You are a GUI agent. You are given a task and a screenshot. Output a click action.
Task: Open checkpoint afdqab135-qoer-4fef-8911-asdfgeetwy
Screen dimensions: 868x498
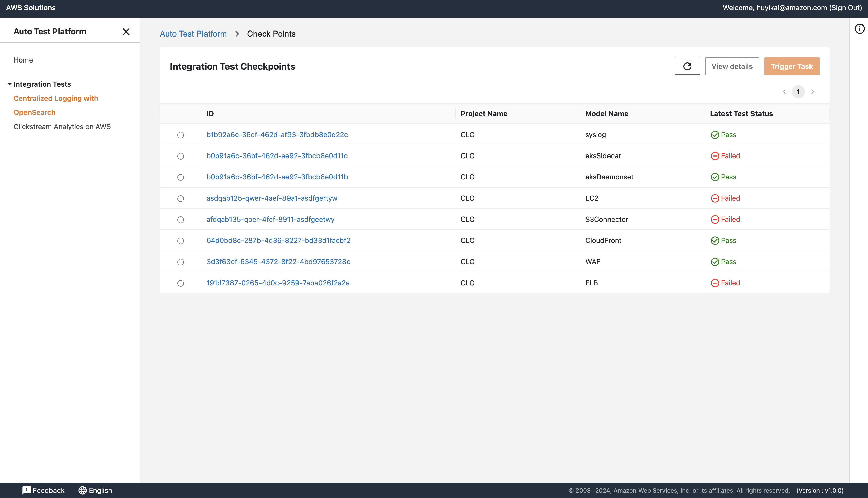click(x=270, y=220)
